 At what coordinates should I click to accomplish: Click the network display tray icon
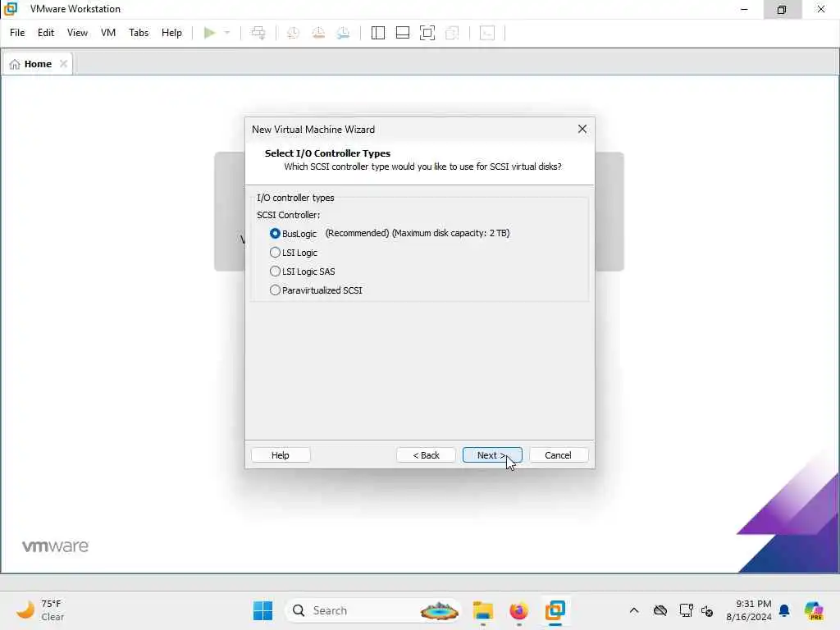pos(686,610)
